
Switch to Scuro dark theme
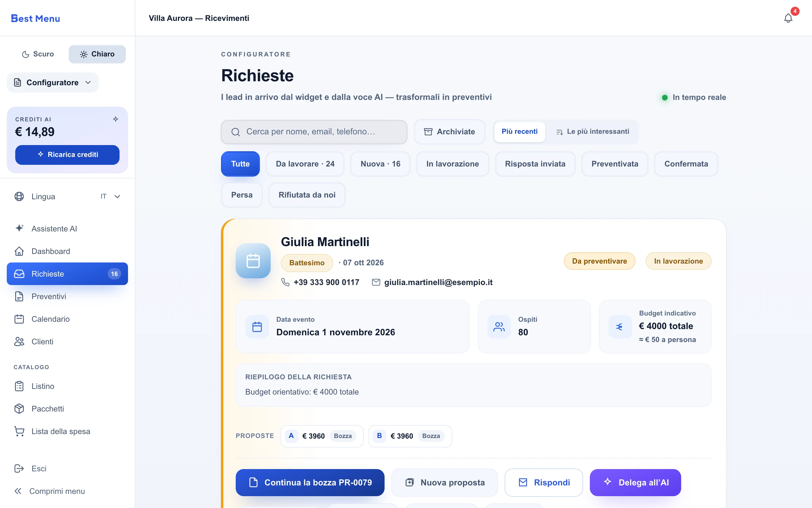(38, 54)
